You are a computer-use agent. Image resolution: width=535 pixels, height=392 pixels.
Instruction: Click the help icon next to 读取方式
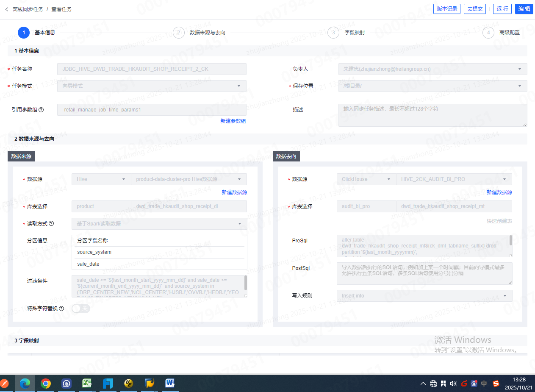coord(51,223)
